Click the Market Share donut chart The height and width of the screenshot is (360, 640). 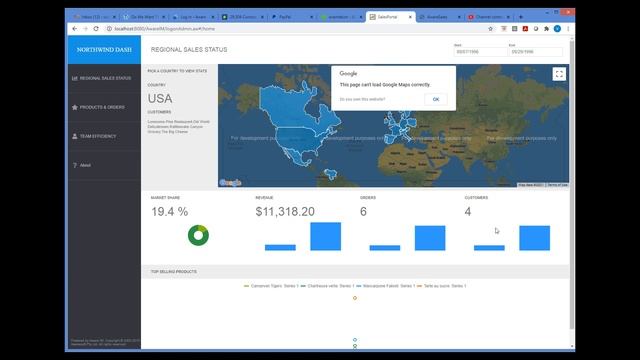198,236
